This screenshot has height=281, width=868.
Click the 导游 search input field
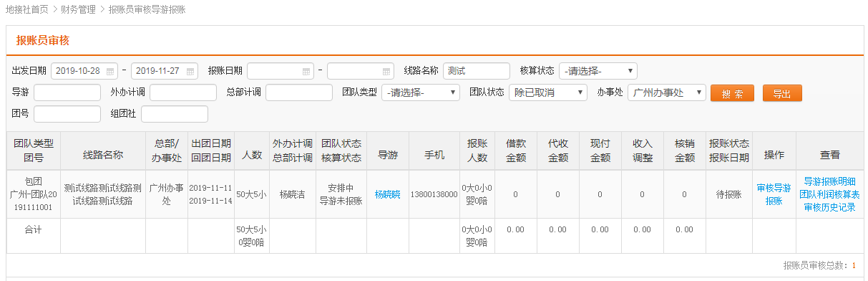point(67,92)
